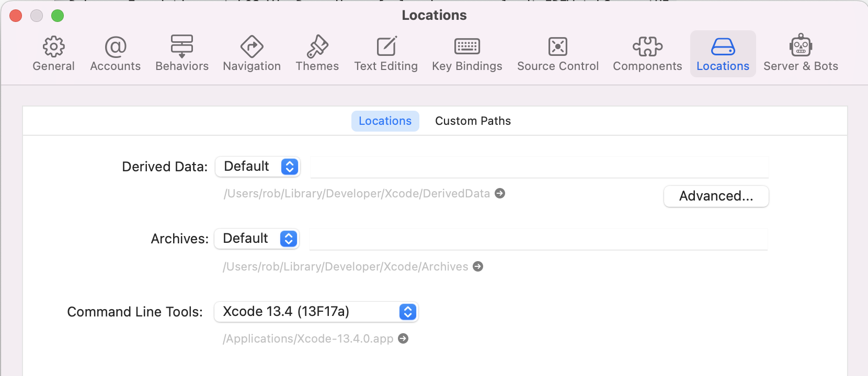Reveal Archives folder via arrow icon
The height and width of the screenshot is (376, 868).
pyautogui.click(x=478, y=266)
